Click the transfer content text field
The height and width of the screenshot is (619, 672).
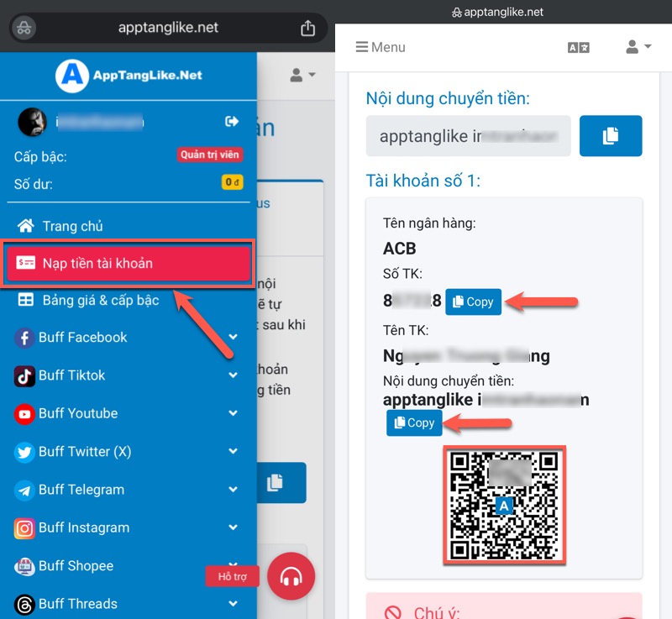pos(469,136)
